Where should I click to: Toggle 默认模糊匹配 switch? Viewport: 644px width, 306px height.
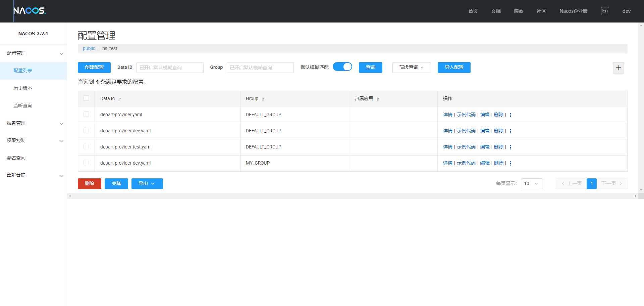click(342, 67)
